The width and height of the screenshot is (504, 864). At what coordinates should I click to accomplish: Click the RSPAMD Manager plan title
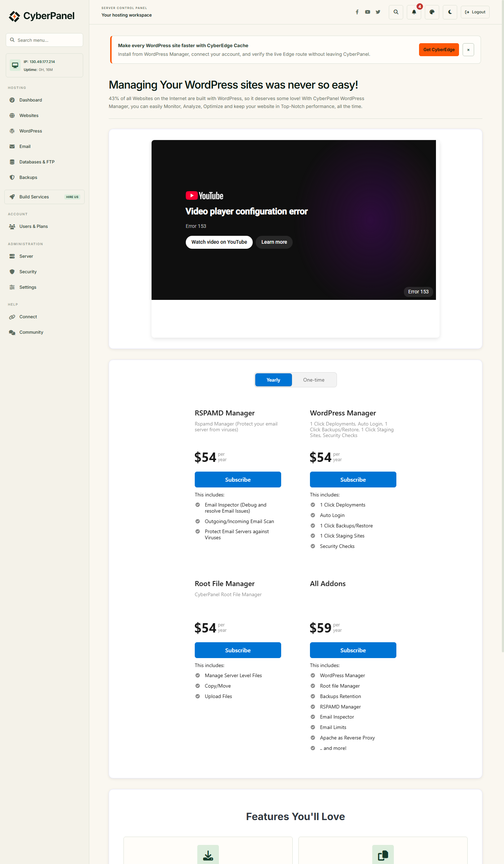tap(225, 413)
